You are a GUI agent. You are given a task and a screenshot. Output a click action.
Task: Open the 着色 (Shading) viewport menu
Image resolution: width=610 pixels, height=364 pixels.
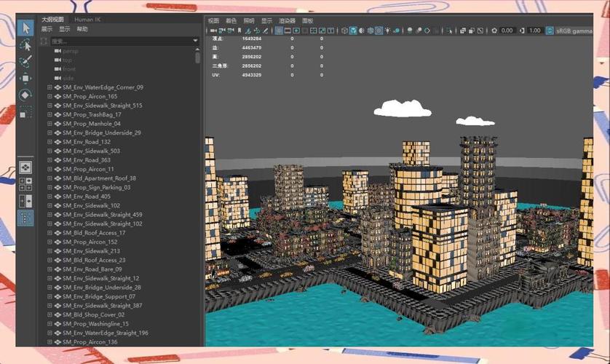pyautogui.click(x=231, y=21)
